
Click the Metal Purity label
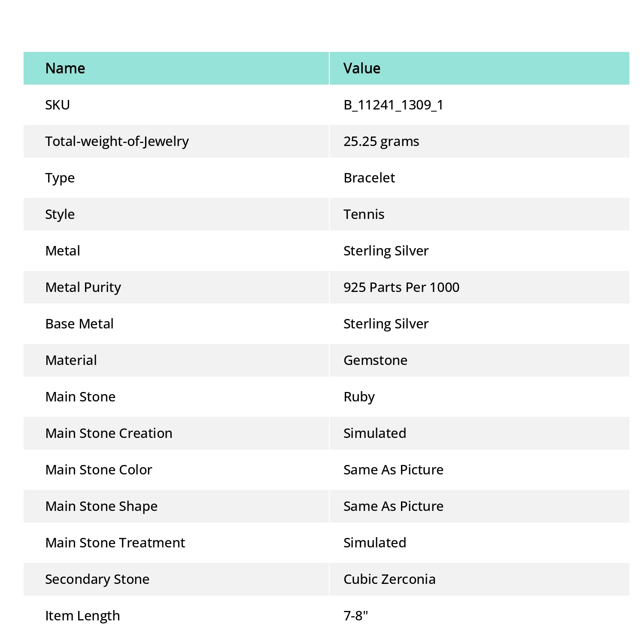click(x=83, y=288)
